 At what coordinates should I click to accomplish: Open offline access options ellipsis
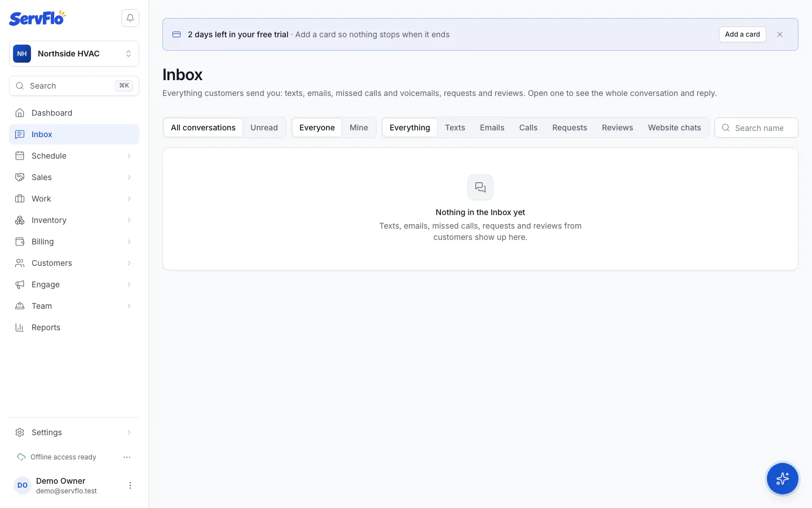(127, 457)
